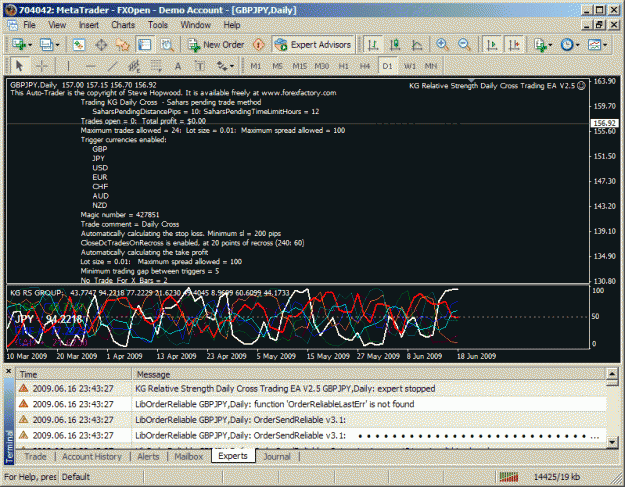Viewport: 625px width, 487px height.
Task: Select the Vertical Line tool
Action: point(69,66)
